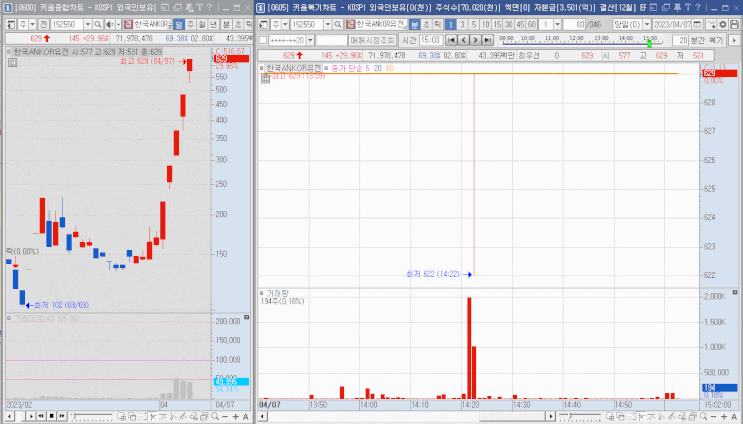Click the 전 button in the left chart toolbar
The image size is (743, 424).
click(43, 24)
